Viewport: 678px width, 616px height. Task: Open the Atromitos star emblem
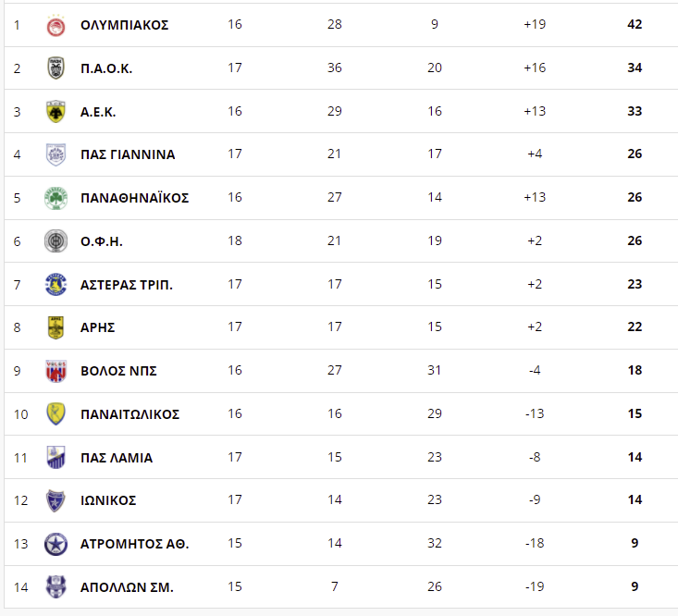click(x=55, y=544)
